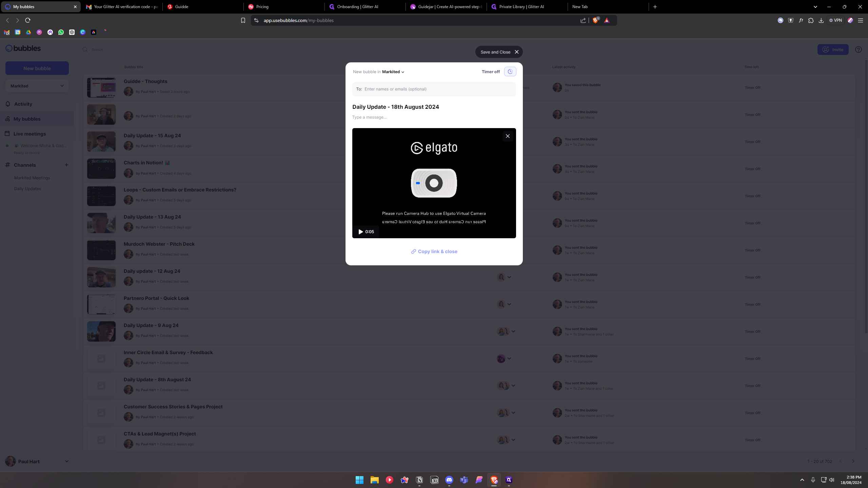Viewport: 868px width, 488px height.
Task: Click Save and Close button
Action: pos(499,52)
